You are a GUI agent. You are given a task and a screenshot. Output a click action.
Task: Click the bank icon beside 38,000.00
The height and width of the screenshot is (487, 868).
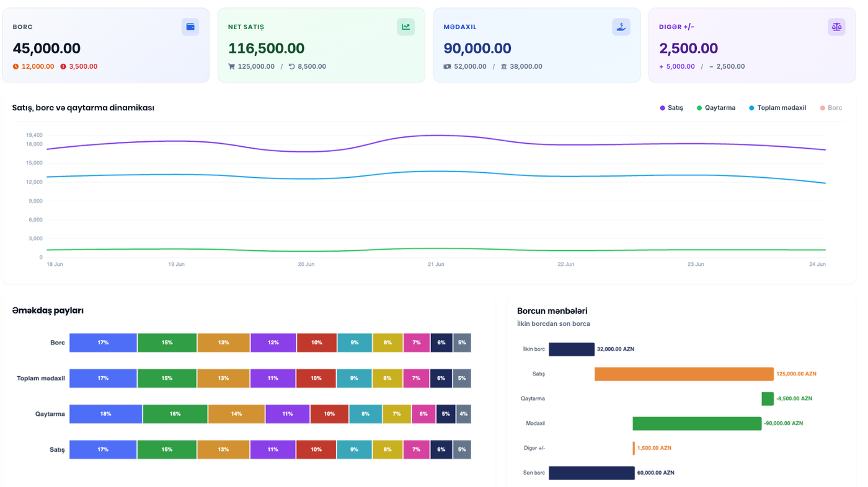click(x=504, y=66)
